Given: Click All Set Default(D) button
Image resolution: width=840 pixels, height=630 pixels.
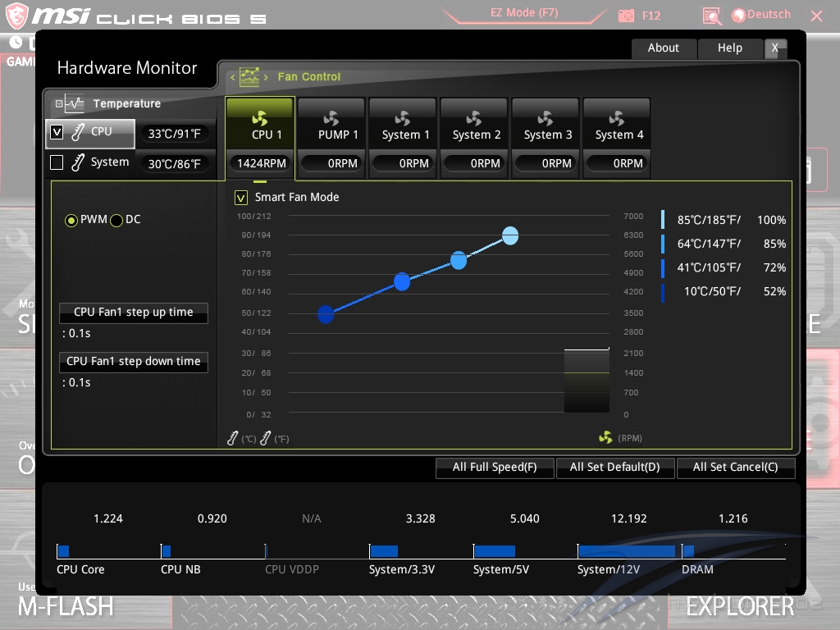Looking at the screenshot, I should coord(615,467).
